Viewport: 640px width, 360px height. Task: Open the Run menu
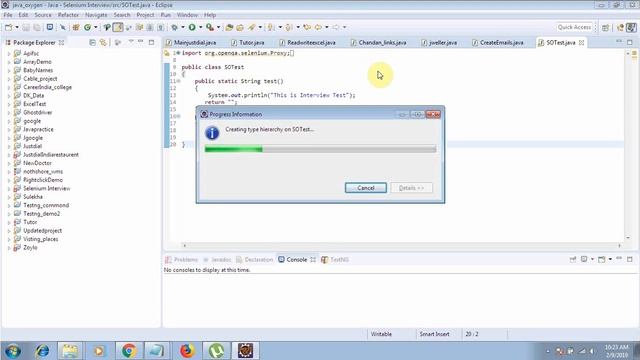(x=165, y=15)
